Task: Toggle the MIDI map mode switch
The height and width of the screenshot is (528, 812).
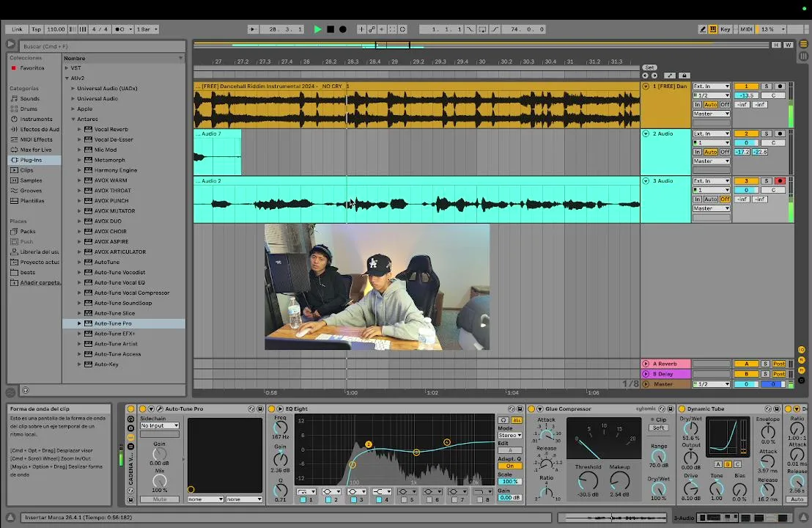Action: [746, 29]
